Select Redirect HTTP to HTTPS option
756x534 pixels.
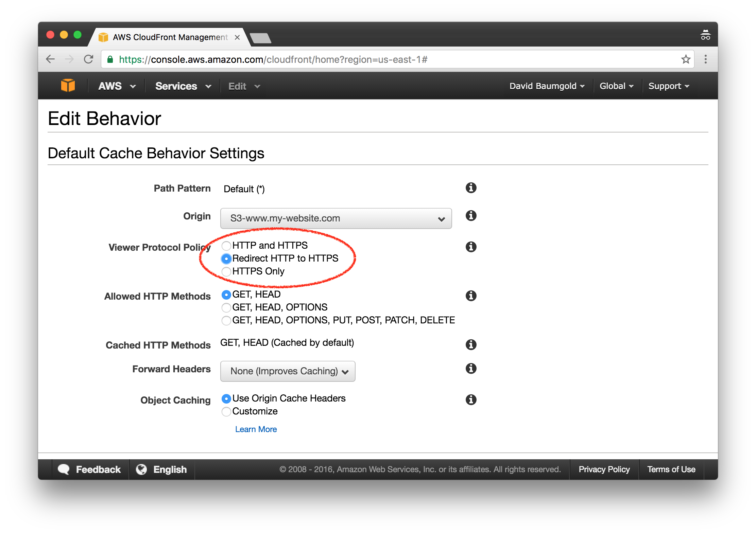pos(226,259)
